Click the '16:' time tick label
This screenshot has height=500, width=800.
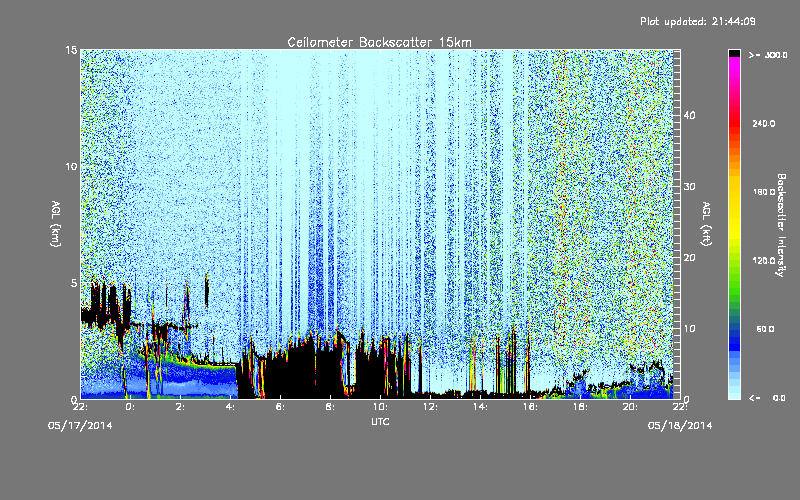point(530,407)
